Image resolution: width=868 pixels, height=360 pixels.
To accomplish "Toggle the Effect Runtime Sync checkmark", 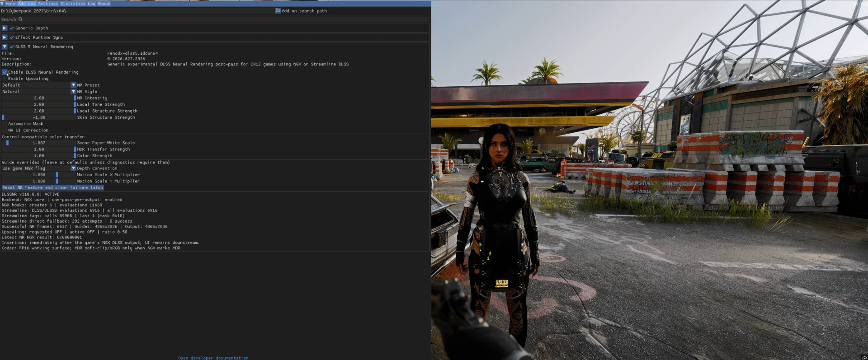I will pyautogui.click(x=12, y=37).
